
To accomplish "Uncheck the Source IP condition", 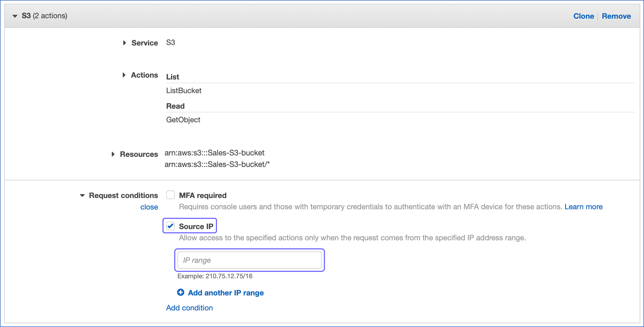I will 171,226.
